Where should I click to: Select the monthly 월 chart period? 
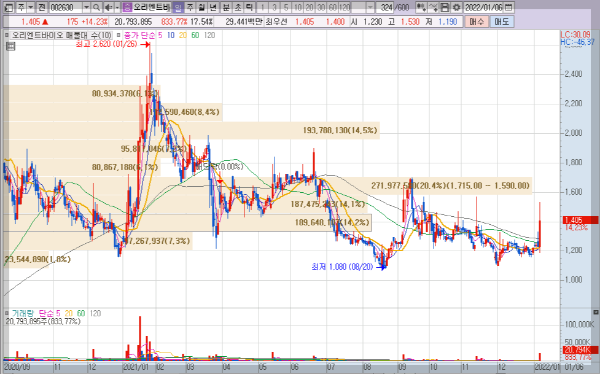tap(201, 7)
